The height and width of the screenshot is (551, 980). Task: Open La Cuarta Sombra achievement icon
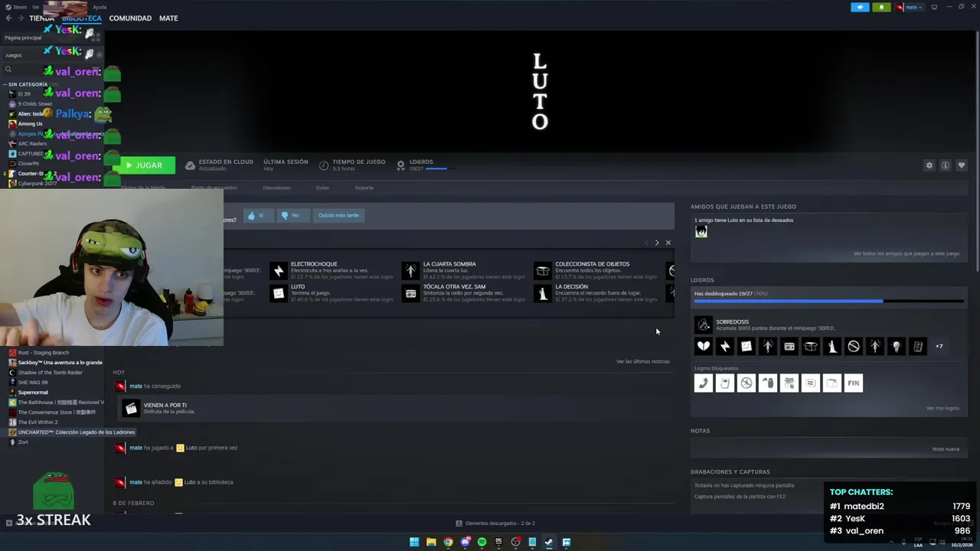(x=411, y=270)
